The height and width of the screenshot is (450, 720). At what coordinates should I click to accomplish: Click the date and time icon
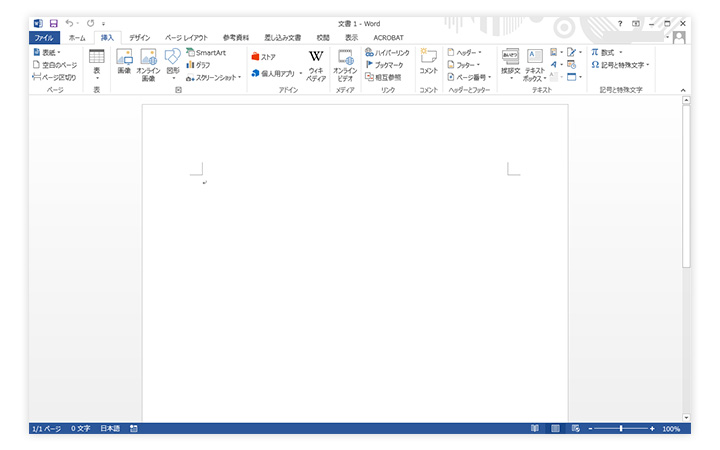572,65
